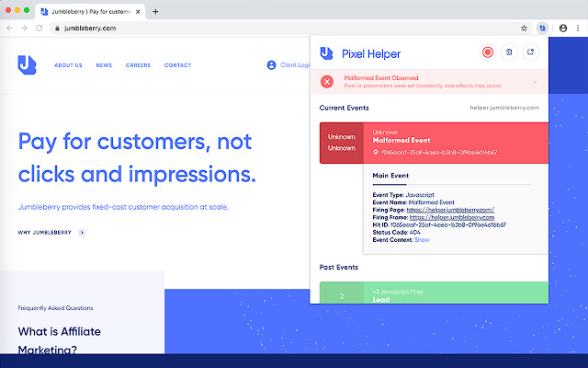Click the 'Past Events' heading
Viewport: 588px width, 368px height.
coord(339,268)
